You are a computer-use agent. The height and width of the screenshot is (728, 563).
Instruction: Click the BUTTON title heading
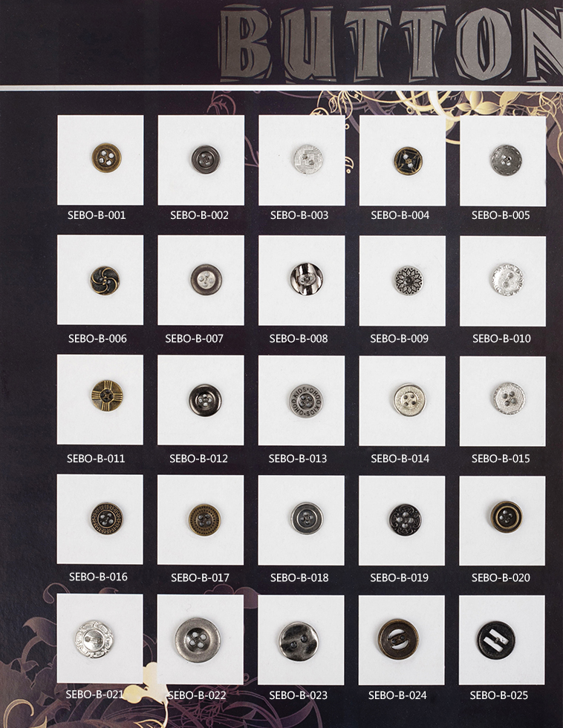390,42
